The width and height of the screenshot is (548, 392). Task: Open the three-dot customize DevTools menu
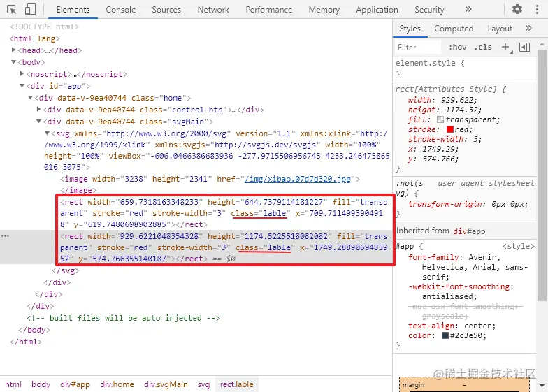[x=537, y=10]
